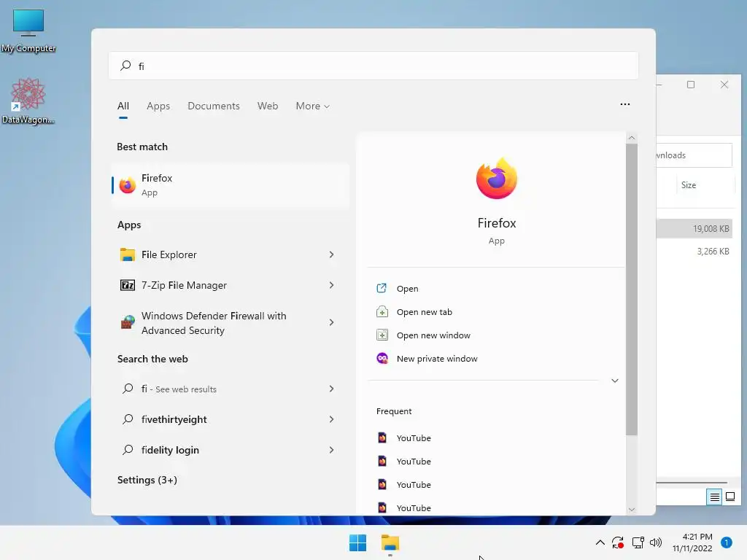The height and width of the screenshot is (560, 747).
Task: Open network status tray icon
Action: point(638,542)
